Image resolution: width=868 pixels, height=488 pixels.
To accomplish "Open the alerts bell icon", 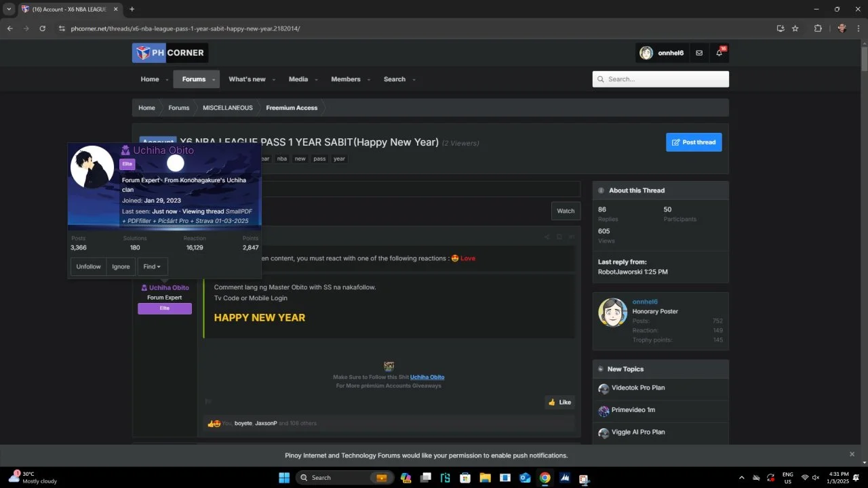I will click(x=719, y=53).
